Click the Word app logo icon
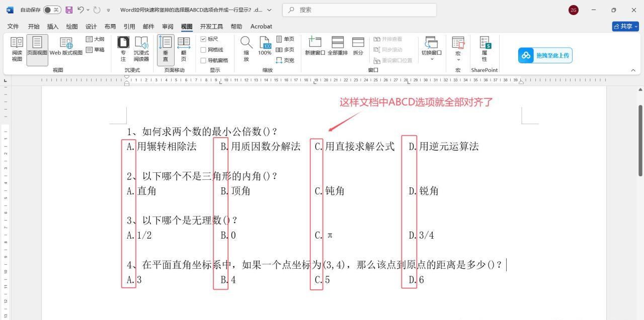Viewport: 644px width, 320px height. point(10,10)
